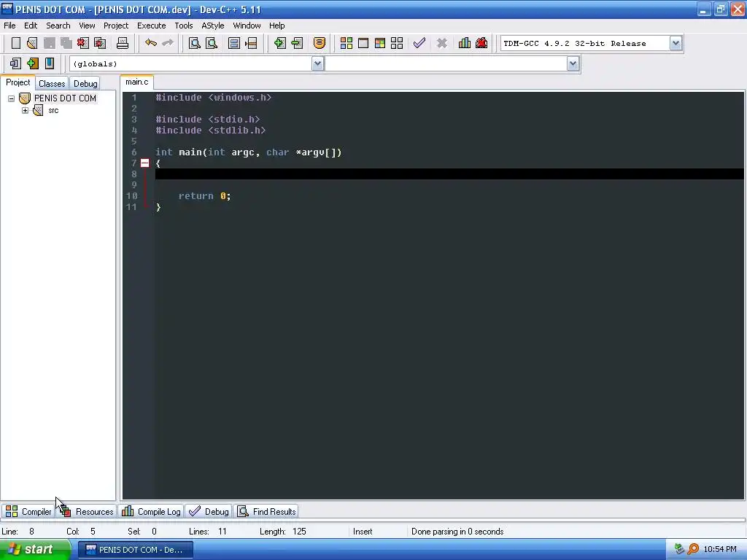This screenshot has width=747, height=560.
Task: Click the Toggle Bookmark green plus icon
Action: click(x=32, y=63)
